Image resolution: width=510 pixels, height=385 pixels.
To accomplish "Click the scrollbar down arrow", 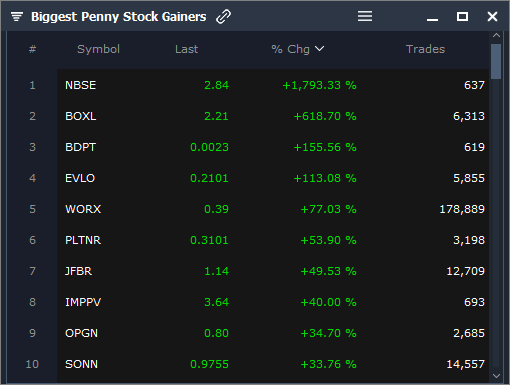I will [496, 376].
